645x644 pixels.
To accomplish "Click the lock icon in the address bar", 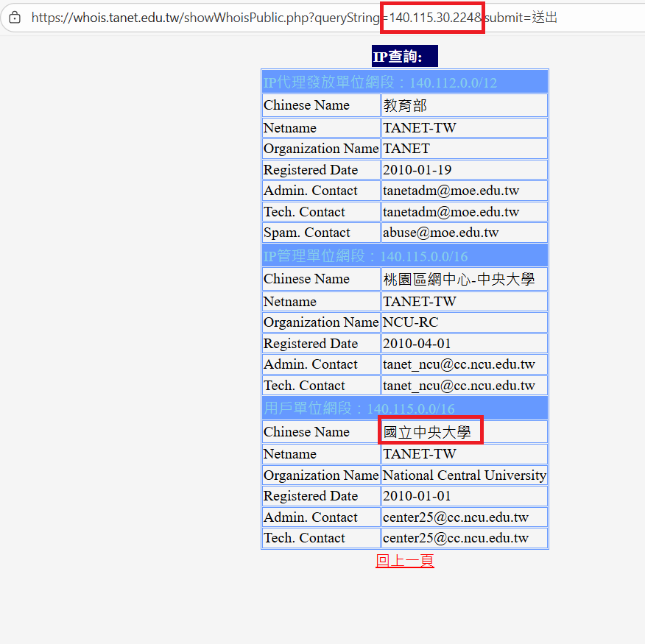I will (15, 18).
